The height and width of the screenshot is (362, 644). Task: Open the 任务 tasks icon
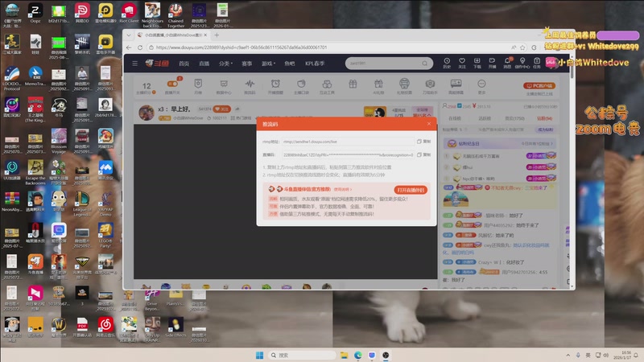pyautogui.click(x=537, y=63)
